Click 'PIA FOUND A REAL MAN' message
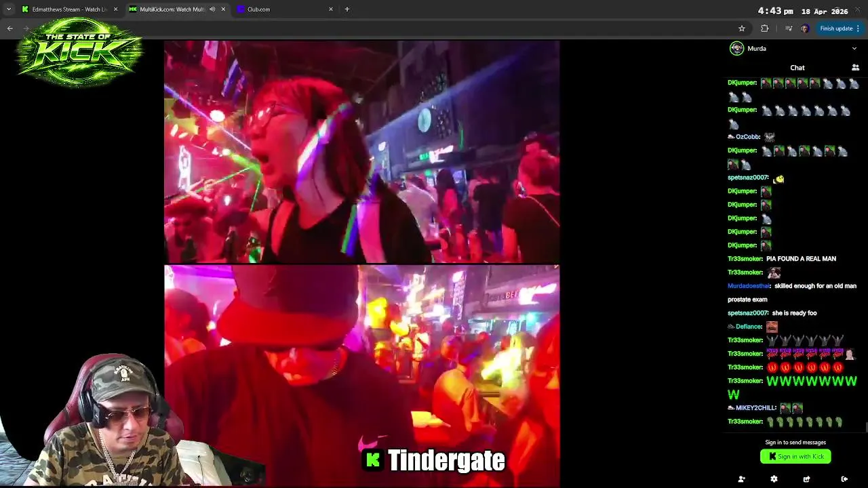Image resolution: width=868 pixels, height=488 pixels. pos(801,259)
